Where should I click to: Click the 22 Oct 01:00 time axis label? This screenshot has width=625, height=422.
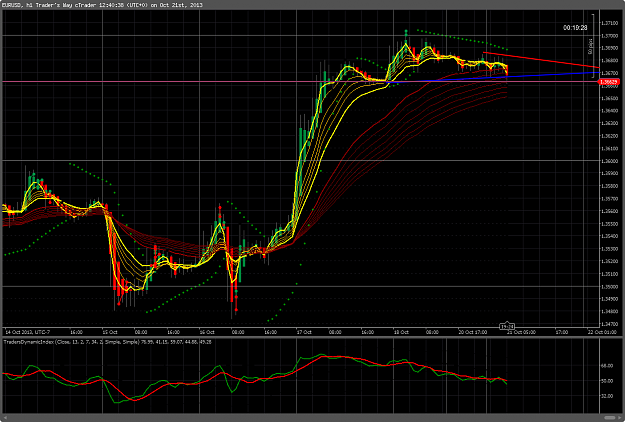tap(602, 332)
